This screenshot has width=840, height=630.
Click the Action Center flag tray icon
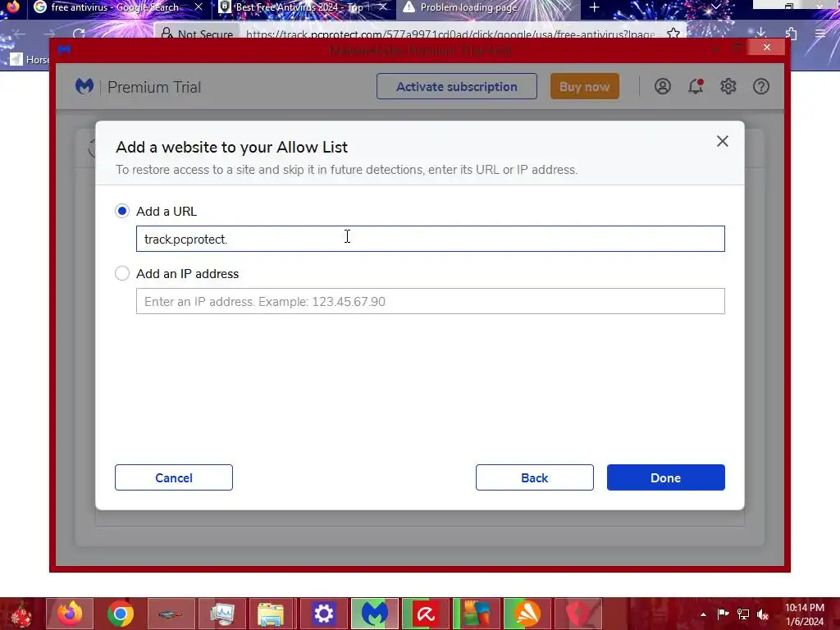coord(723,614)
